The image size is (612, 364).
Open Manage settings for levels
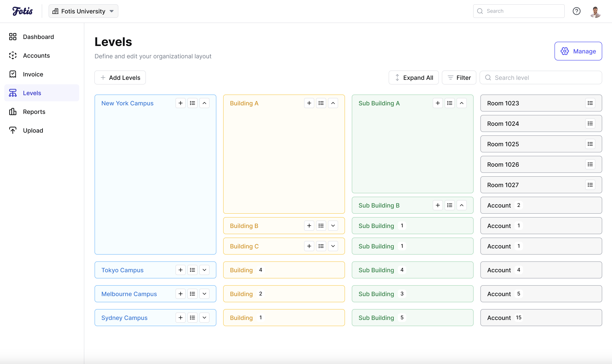pos(578,51)
